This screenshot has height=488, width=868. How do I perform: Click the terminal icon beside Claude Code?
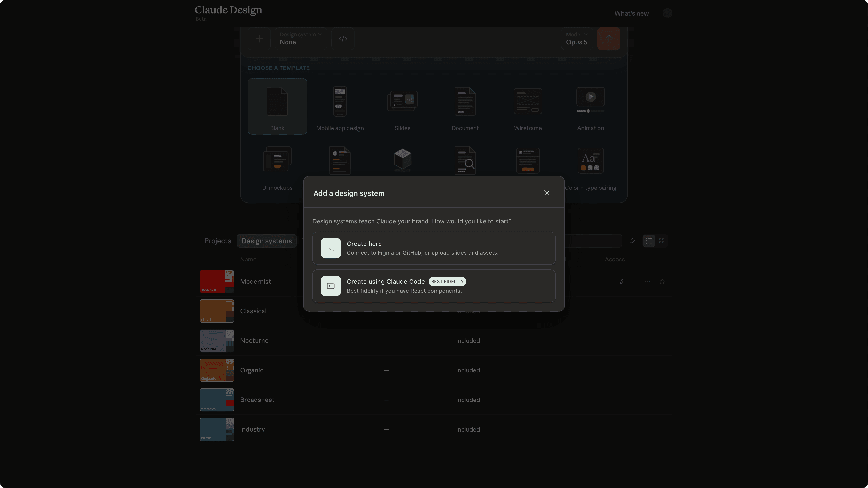tap(331, 286)
